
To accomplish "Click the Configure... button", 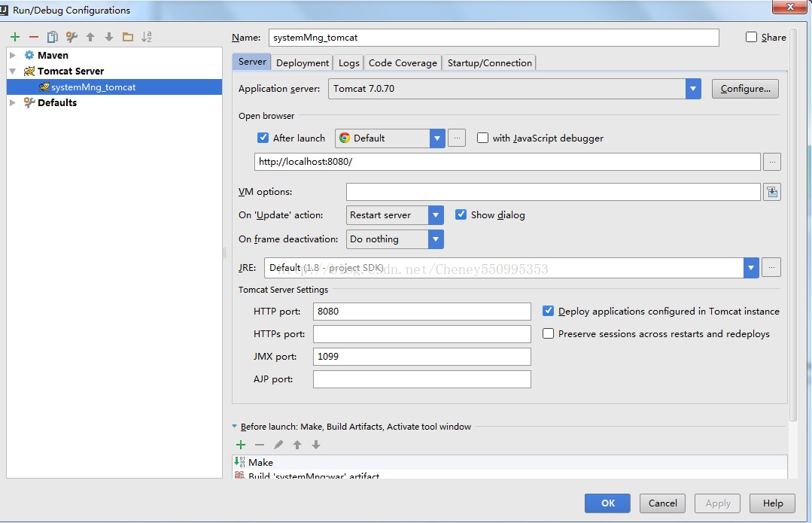I will click(x=745, y=89).
